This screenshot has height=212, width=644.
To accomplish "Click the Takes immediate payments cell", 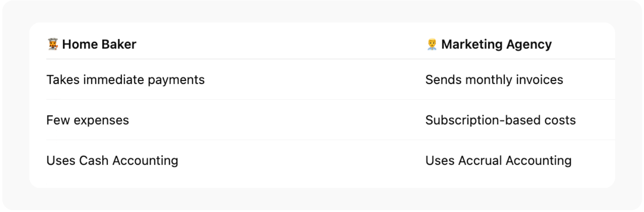I will 125,80.
